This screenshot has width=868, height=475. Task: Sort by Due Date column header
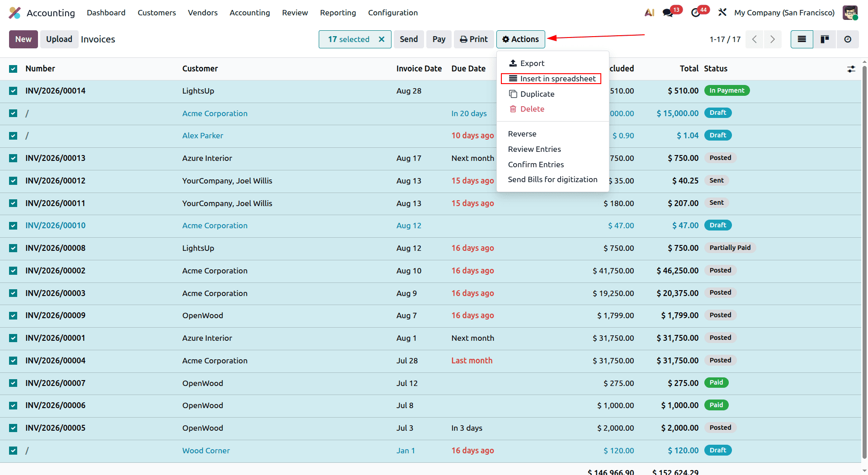point(468,69)
